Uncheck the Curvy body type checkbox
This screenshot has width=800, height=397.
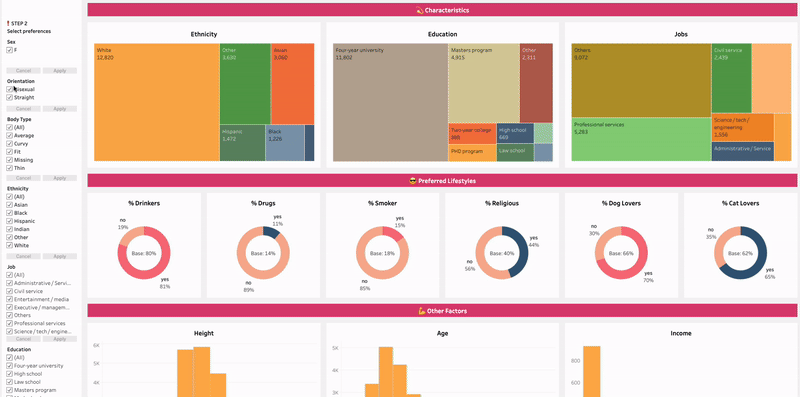click(9, 144)
